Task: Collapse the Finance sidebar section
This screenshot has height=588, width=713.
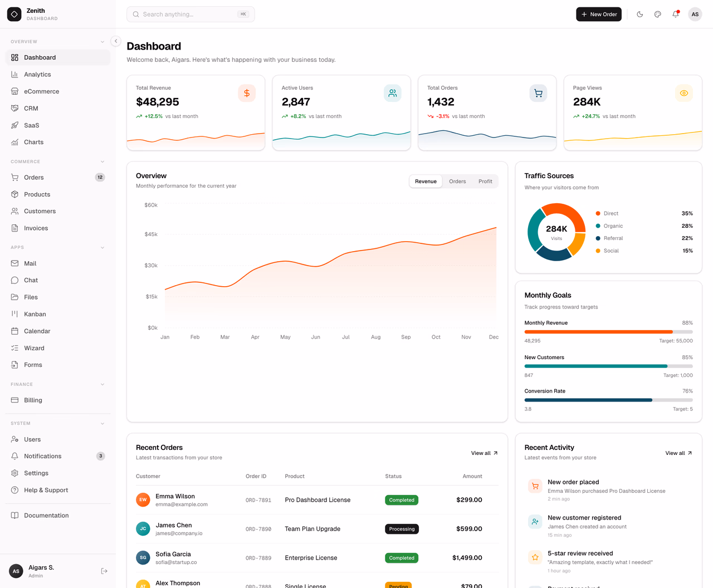Action: point(102,384)
